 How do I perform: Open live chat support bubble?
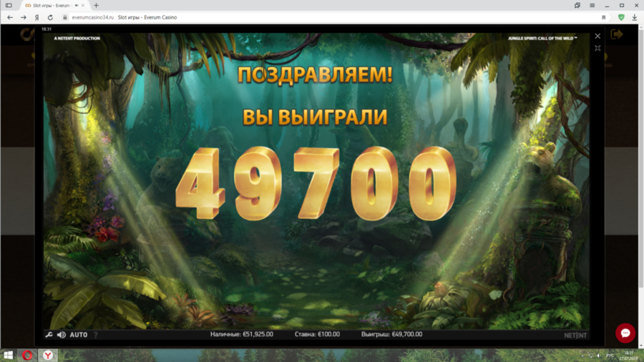(x=625, y=333)
